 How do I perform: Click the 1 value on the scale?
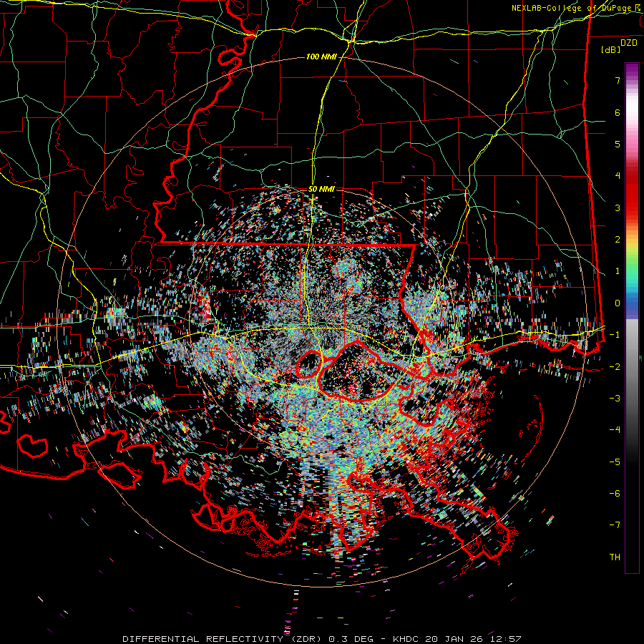click(x=618, y=271)
